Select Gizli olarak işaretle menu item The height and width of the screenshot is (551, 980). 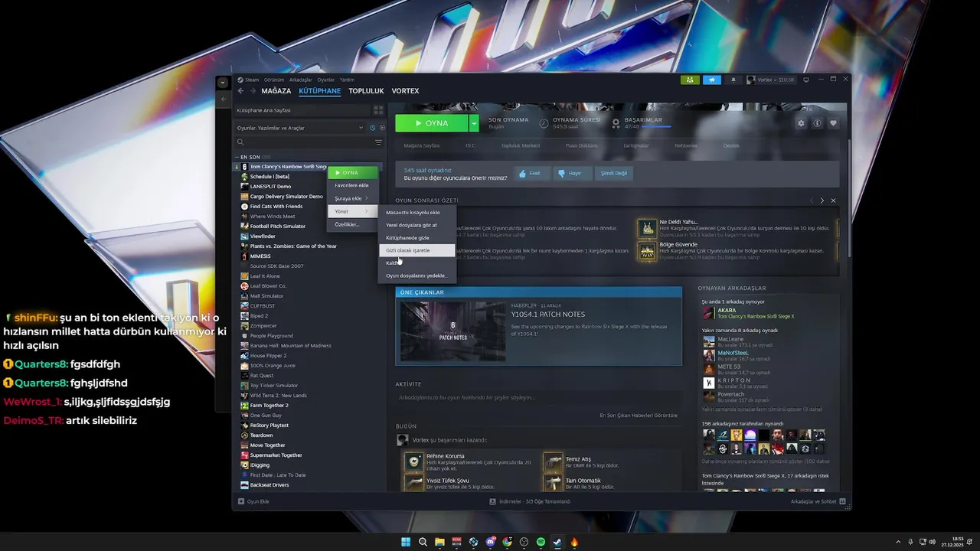click(x=417, y=250)
